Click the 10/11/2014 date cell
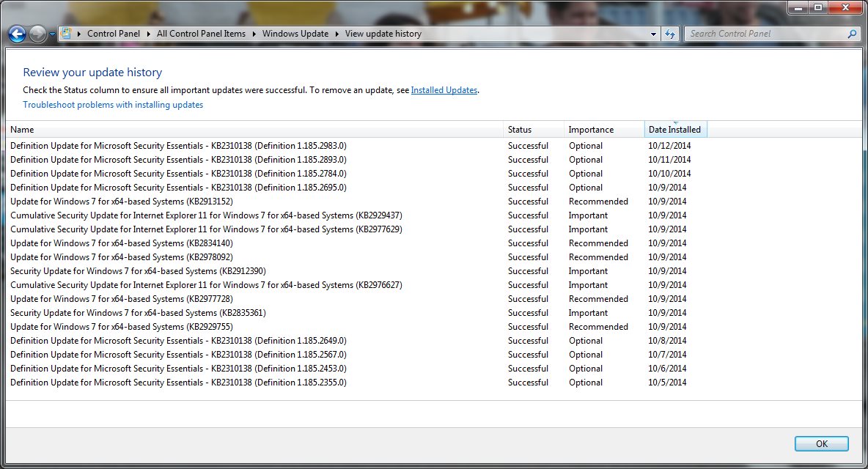The width and height of the screenshot is (868, 469). pos(669,160)
